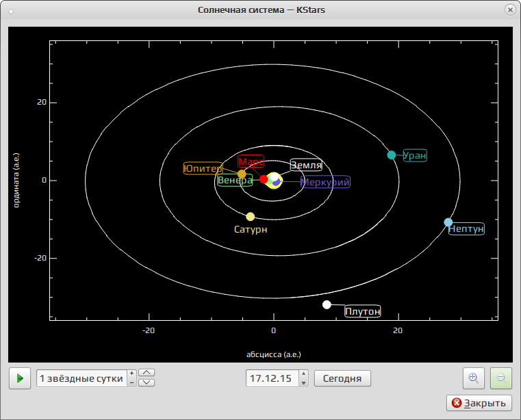Move the date back with down arrow
Screen dimensions: 521x420
(x=303, y=383)
